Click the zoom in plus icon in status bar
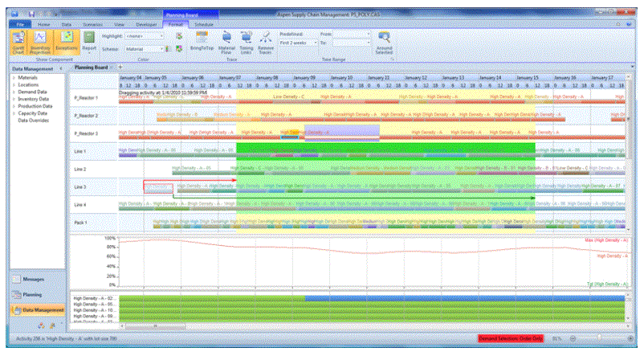 tap(630, 339)
